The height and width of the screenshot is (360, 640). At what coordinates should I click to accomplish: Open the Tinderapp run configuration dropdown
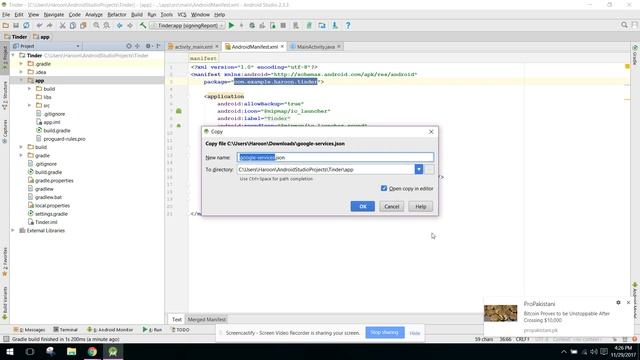tap(187, 25)
